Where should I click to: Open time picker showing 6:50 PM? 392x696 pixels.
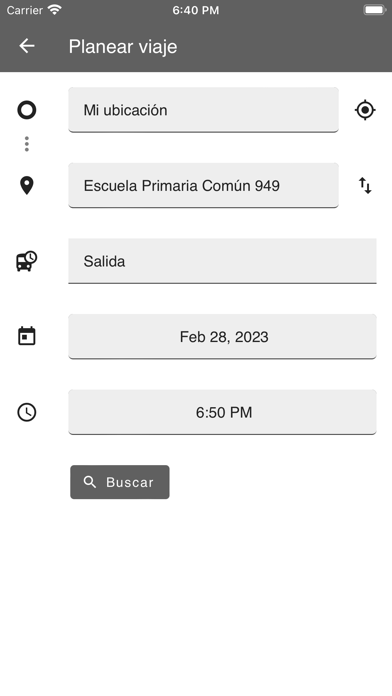[x=222, y=412]
